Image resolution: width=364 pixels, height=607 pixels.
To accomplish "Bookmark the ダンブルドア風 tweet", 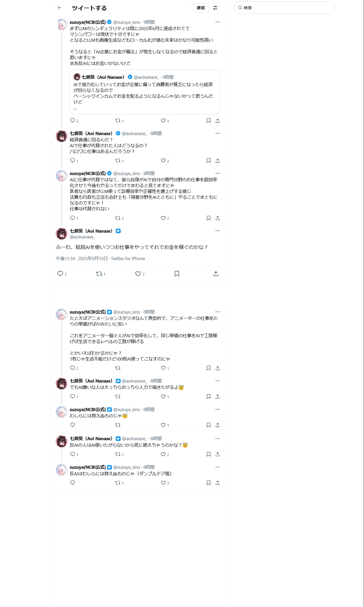I will coord(208,483).
